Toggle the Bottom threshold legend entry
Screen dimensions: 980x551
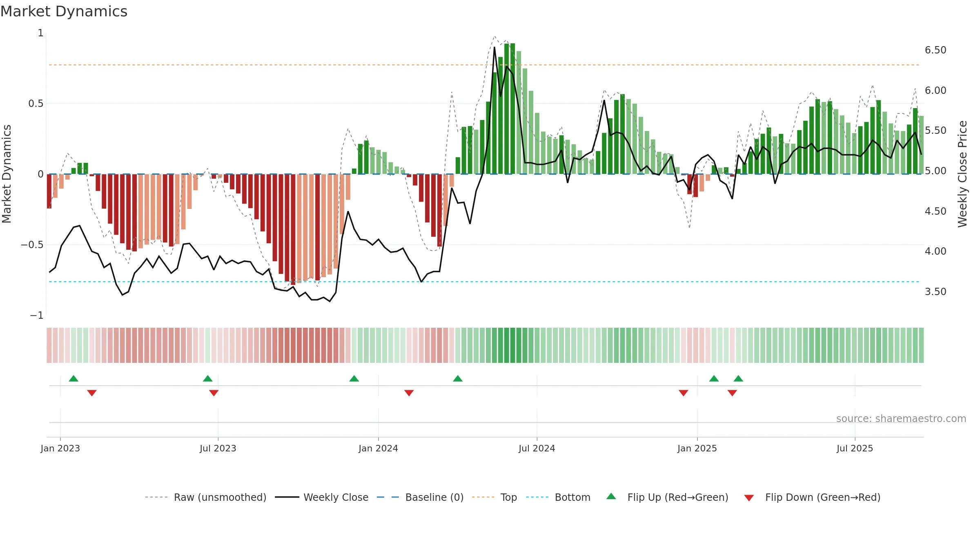pyautogui.click(x=558, y=497)
